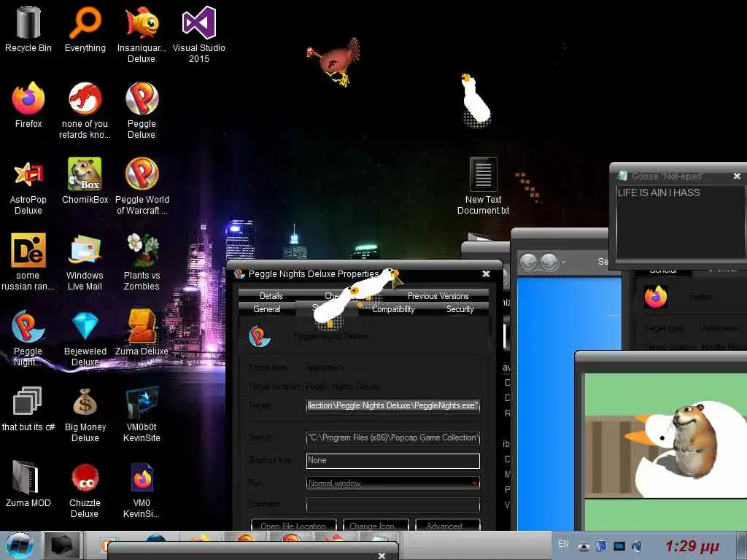Click the Target path field in Properties
This screenshot has height=560, width=747.
click(x=392, y=405)
